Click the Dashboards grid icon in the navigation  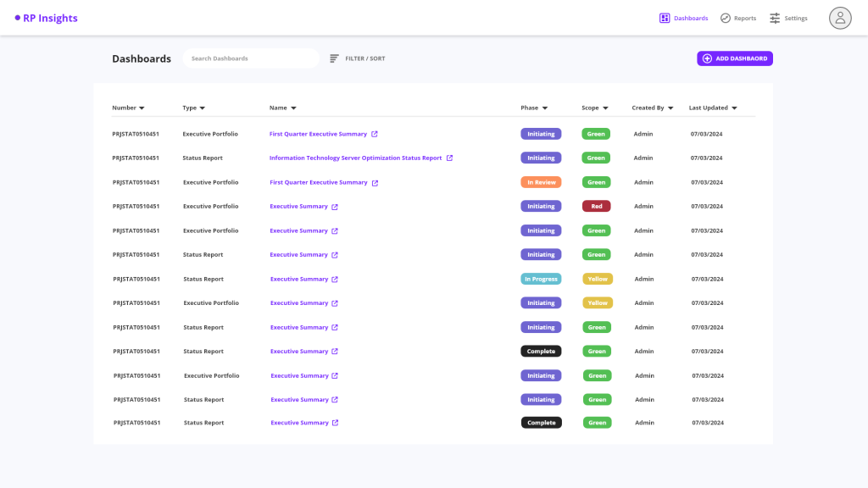pos(665,18)
